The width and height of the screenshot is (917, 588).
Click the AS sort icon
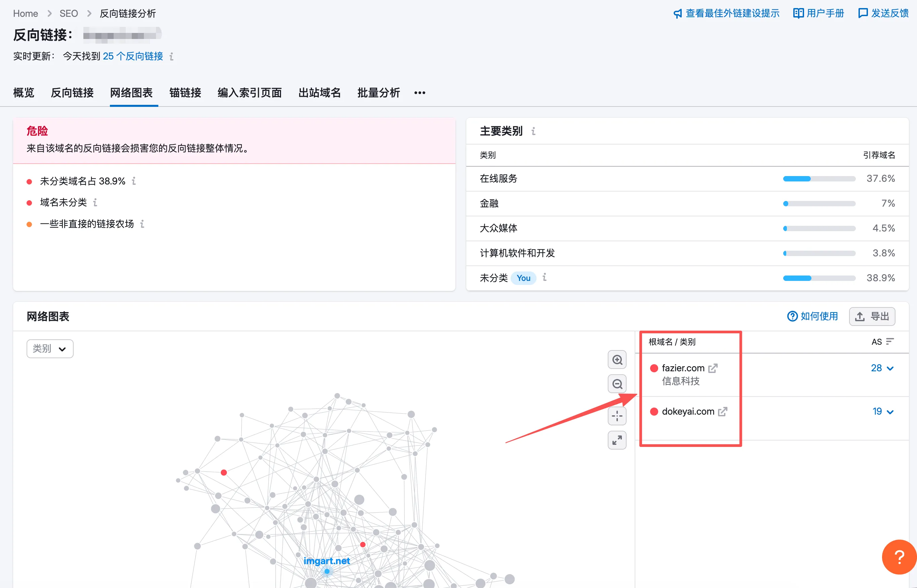click(x=890, y=341)
